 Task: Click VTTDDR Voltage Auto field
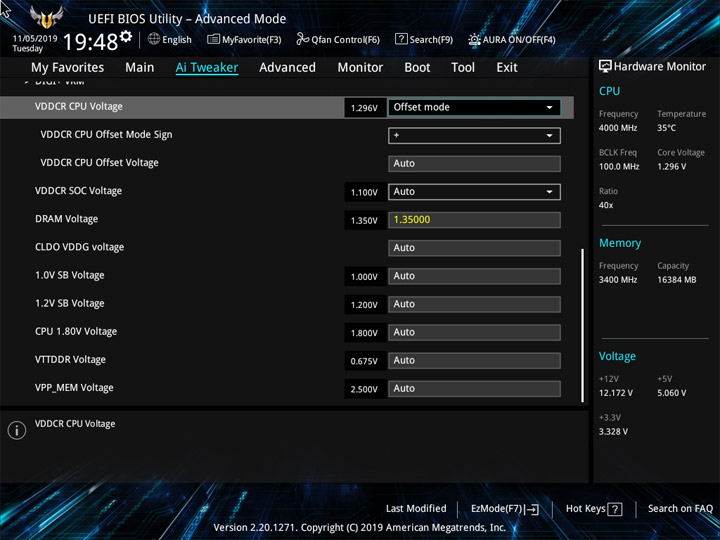click(x=474, y=360)
